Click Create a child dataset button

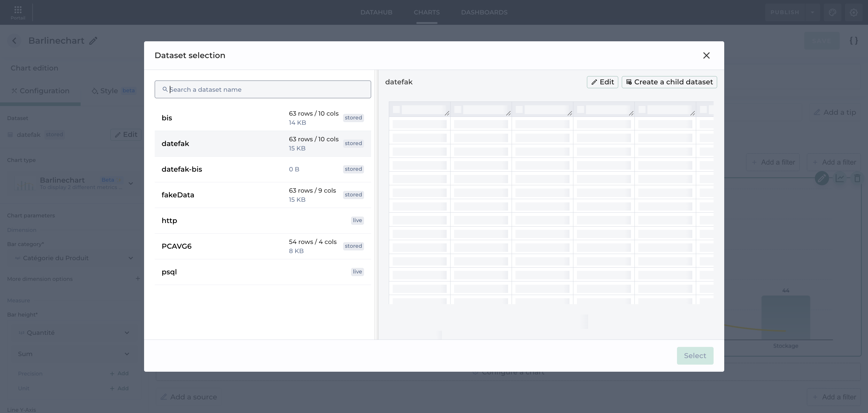click(x=669, y=82)
